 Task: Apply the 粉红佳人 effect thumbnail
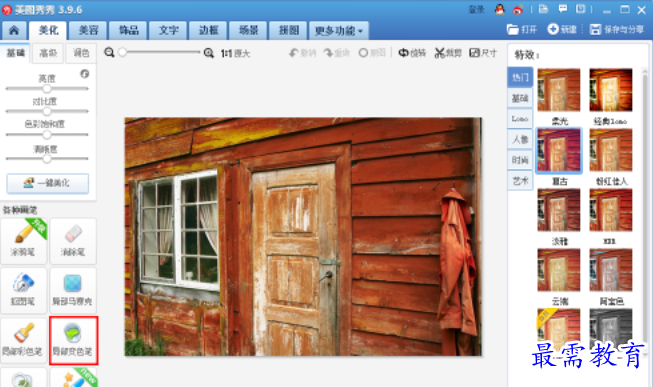611,150
